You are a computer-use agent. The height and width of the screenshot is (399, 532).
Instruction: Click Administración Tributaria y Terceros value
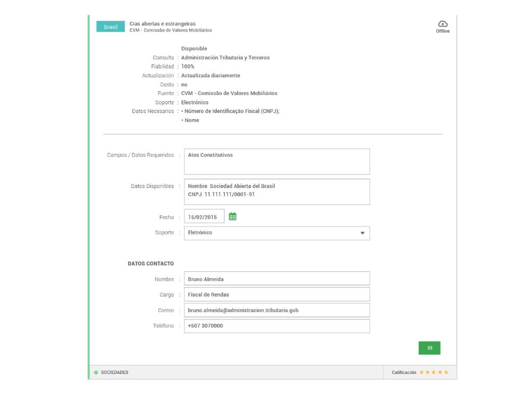(225, 58)
